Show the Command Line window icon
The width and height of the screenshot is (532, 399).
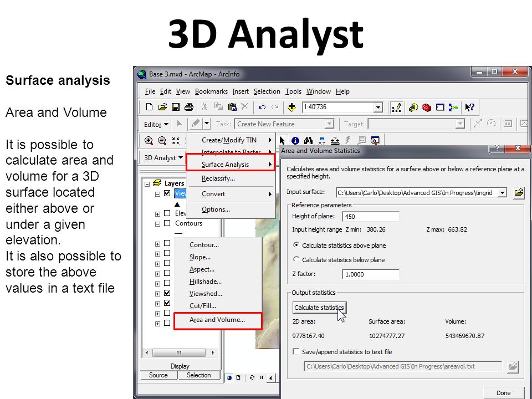click(439, 107)
